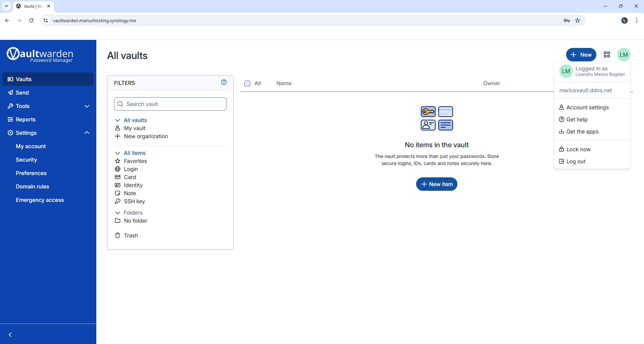This screenshot has width=644, height=344.
Task: Click inside the Search vault field
Action: (x=170, y=104)
